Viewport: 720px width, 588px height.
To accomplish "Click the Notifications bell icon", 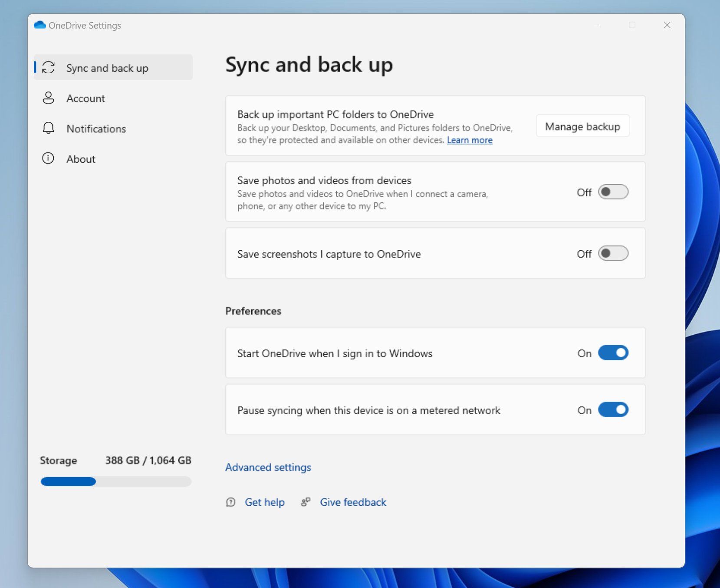I will click(48, 128).
